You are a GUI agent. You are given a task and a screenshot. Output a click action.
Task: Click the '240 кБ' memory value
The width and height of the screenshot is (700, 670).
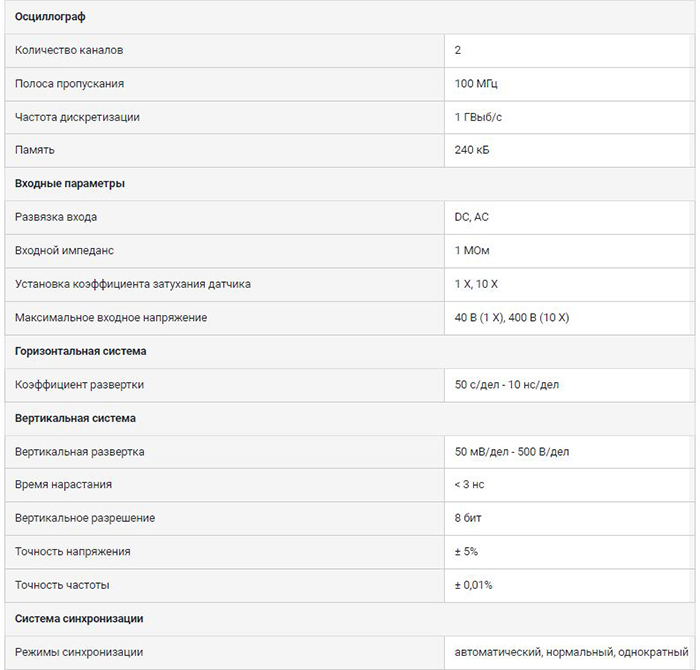coord(472,150)
